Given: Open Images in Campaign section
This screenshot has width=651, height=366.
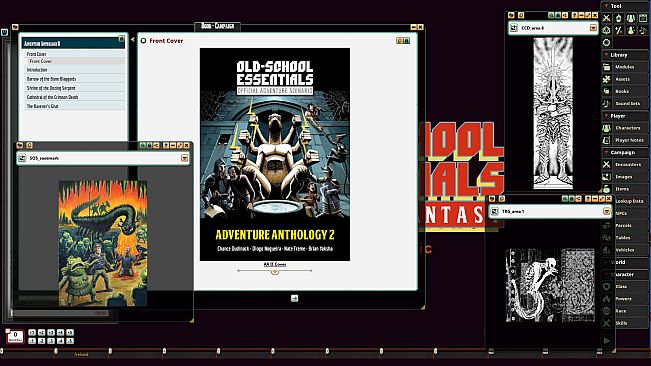Looking at the screenshot, I should coord(625,177).
